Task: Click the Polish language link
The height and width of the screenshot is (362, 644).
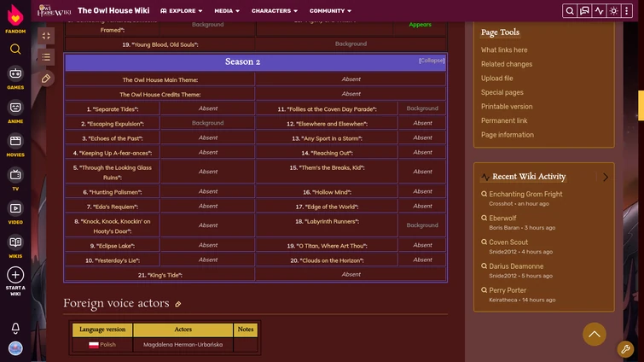Action: pos(107,345)
